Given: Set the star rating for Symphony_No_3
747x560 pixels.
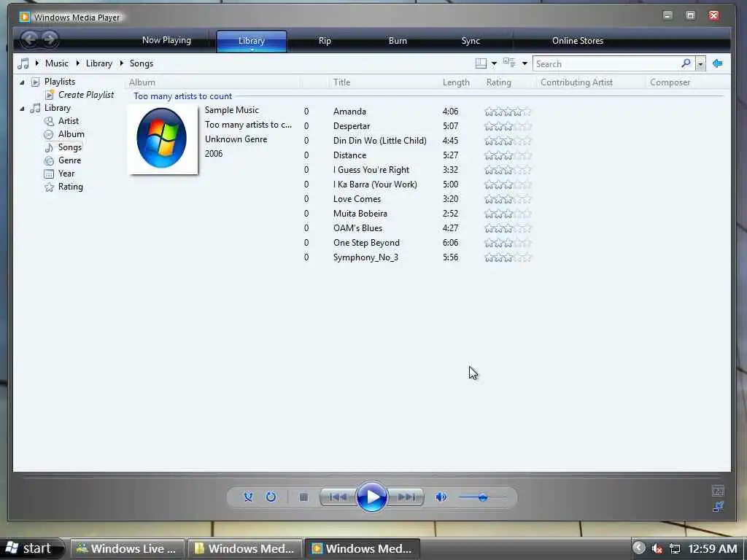Looking at the screenshot, I should [508, 257].
